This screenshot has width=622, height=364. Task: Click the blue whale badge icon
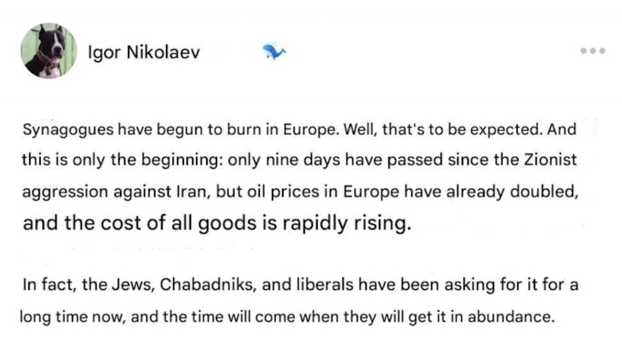274,51
